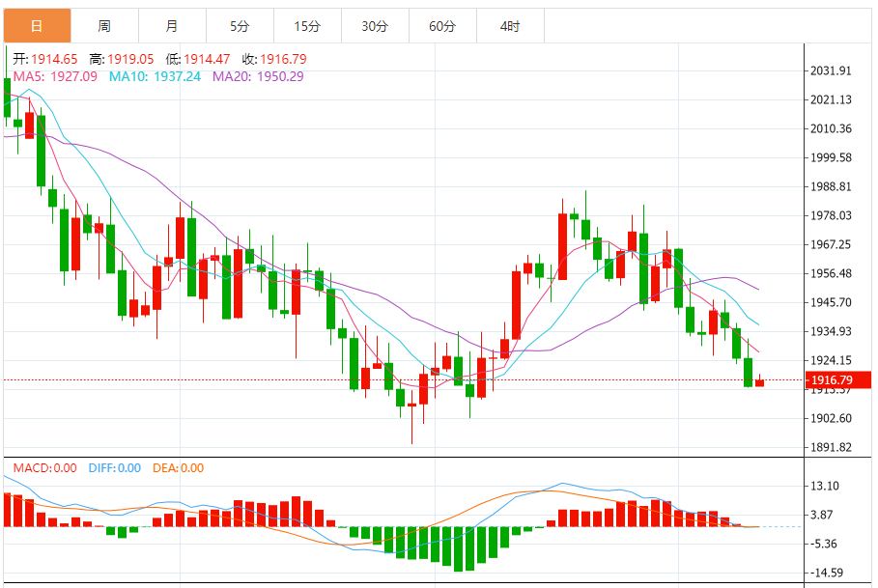This screenshot has width=878, height=588.
Task: Click the MACD:0.00 indicator label
Action: [x=44, y=468]
